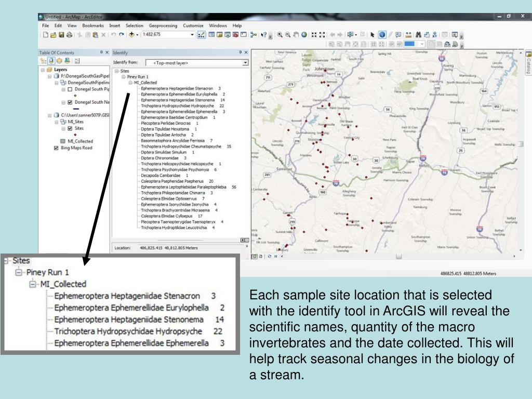Open the Windows menu
Image resolution: width=532 pixels, height=399 pixels.
(218, 25)
